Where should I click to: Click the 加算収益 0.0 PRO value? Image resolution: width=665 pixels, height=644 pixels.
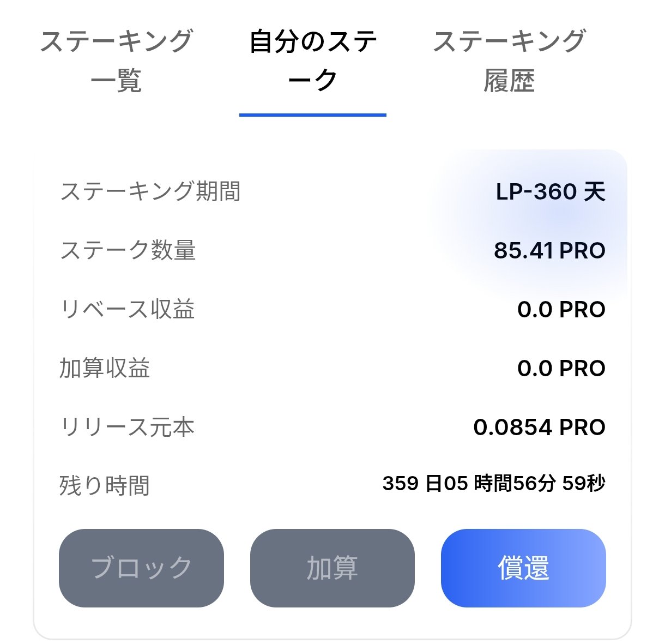561,369
